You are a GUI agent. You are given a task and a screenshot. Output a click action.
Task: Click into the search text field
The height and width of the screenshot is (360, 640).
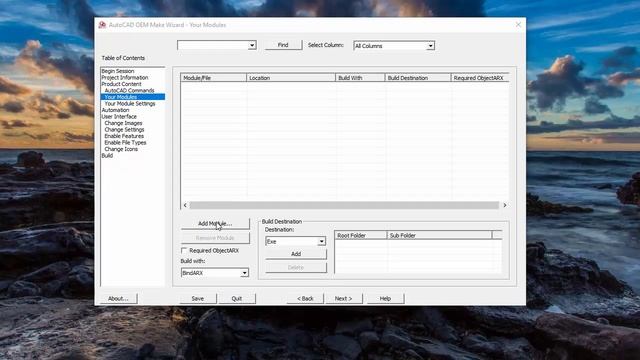[x=213, y=45]
